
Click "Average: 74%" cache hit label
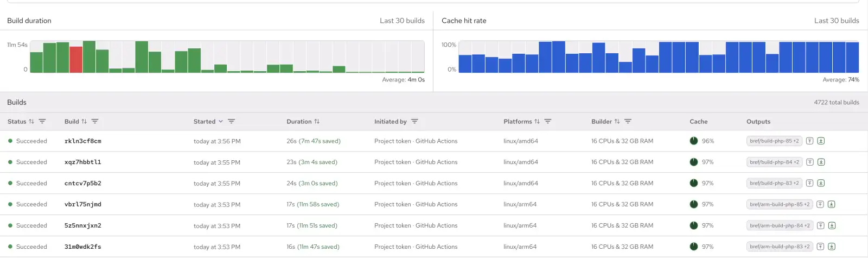(841, 80)
